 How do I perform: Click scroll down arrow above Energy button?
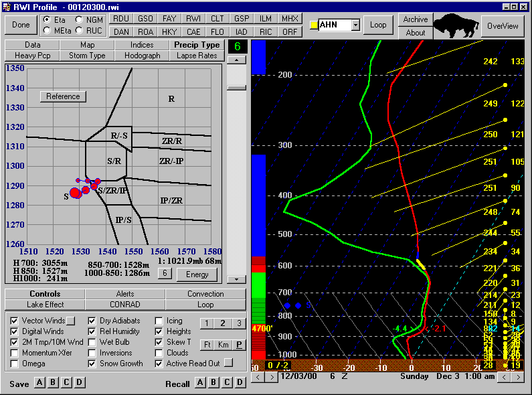pos(237,279)
